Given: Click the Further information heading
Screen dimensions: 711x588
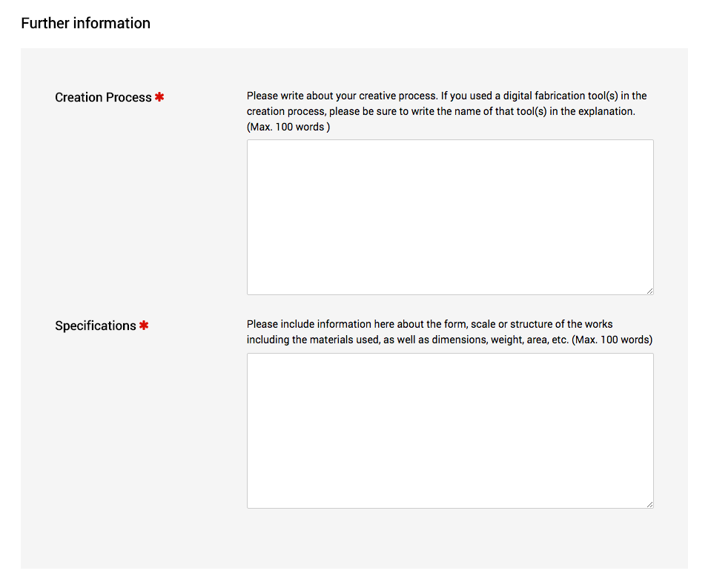Looking at the screenshot, I should pos(86,23).
